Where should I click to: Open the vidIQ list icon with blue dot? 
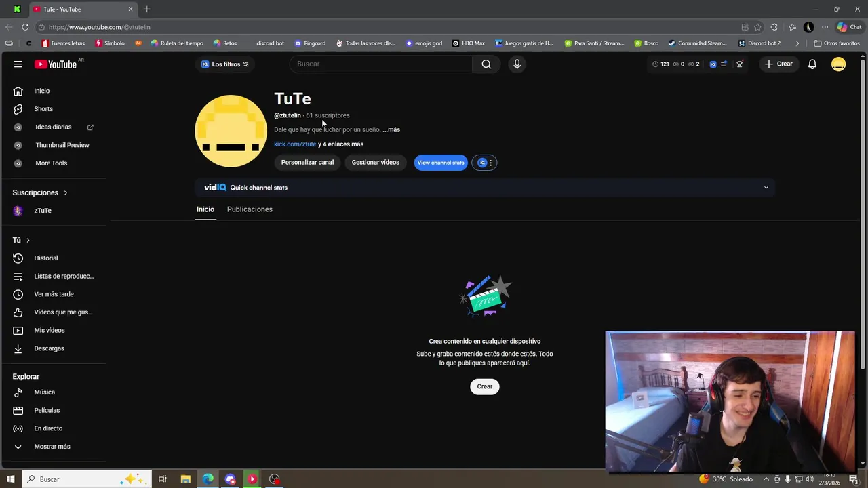coord(724,64)
